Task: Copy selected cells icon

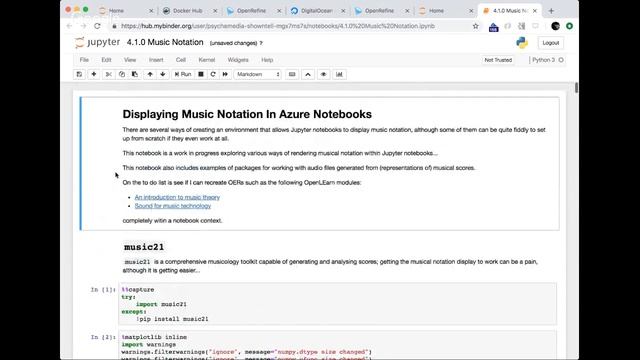Action: 122,74
